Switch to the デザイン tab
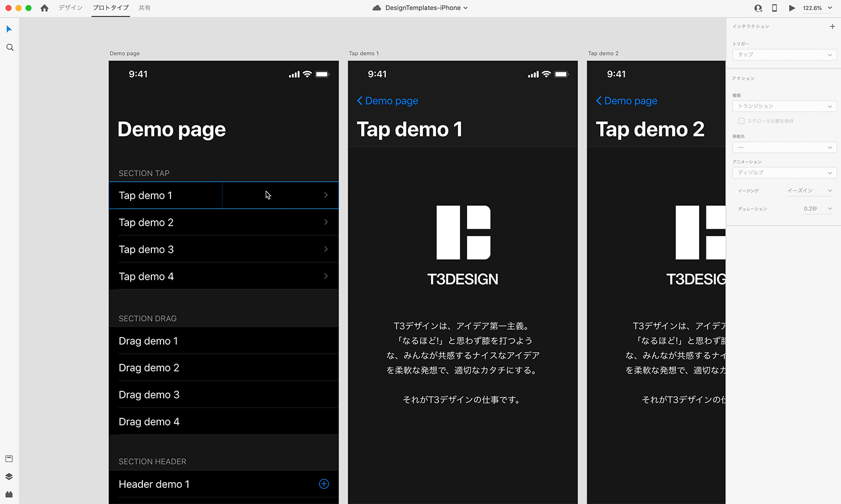841x504 pixels. tap(71, 8)
